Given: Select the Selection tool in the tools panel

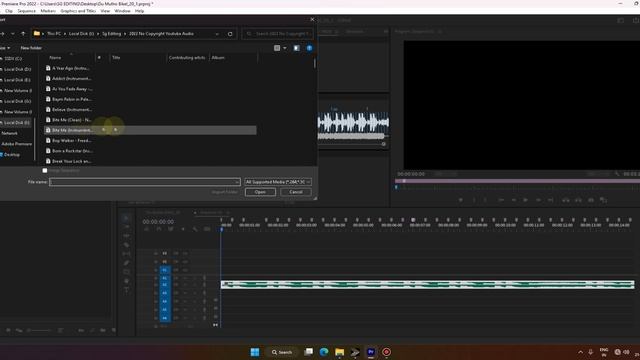Looking at the screenshot, I should pos(126,218).
